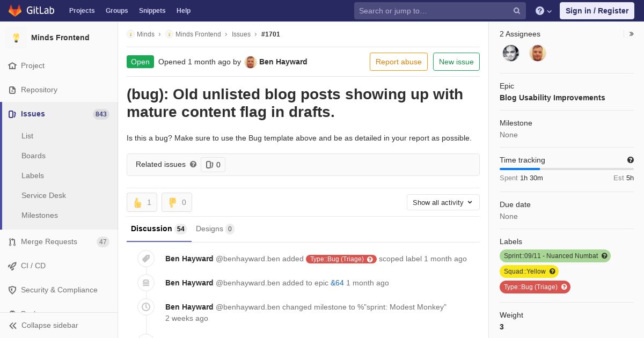Click the Merge Requests icon

click(12, 242)
